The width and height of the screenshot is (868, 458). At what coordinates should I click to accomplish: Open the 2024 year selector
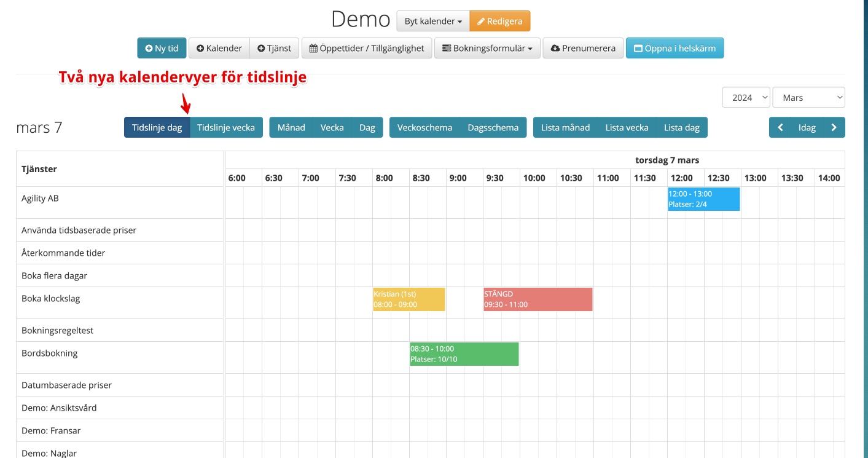pos(746,97)
